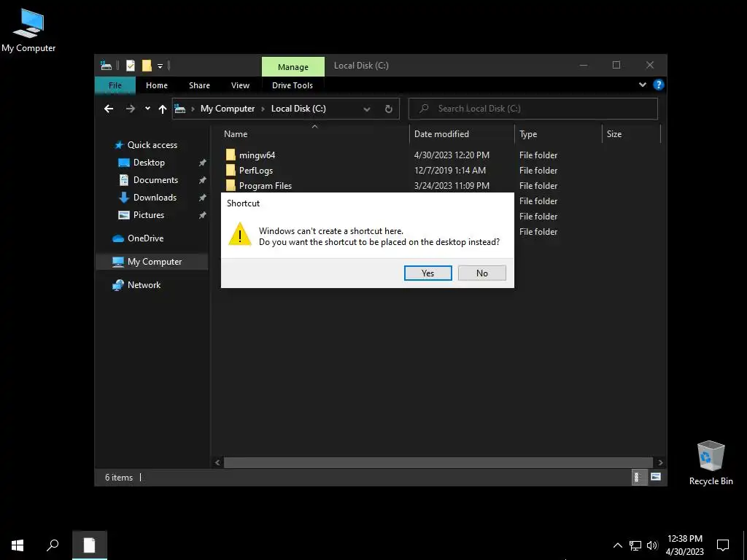Select the PerfLogs folder
The width and height of the screenshot is (747, 560).
click(256, 170)
